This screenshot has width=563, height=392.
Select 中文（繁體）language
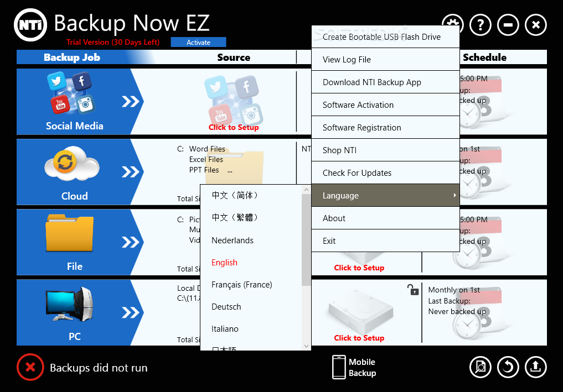coord(251,217)
